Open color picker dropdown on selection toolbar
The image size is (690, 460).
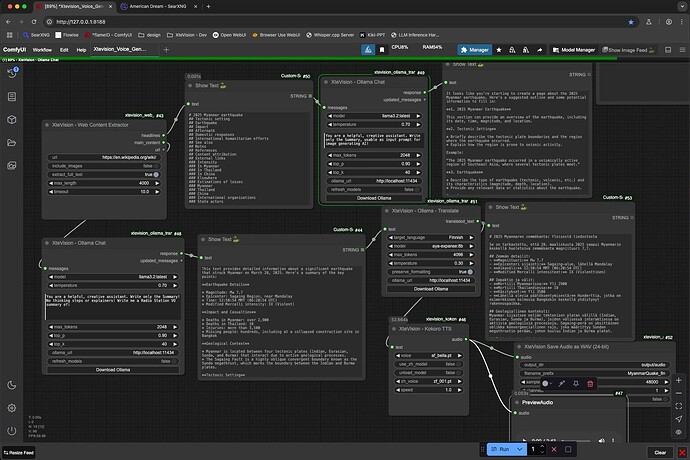click(547, 384)
